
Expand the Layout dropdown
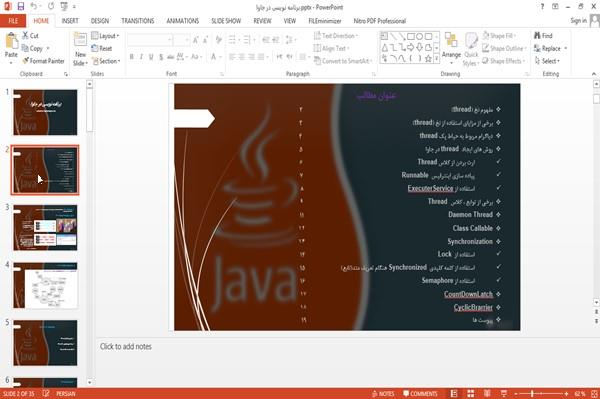tap(105, 36)
